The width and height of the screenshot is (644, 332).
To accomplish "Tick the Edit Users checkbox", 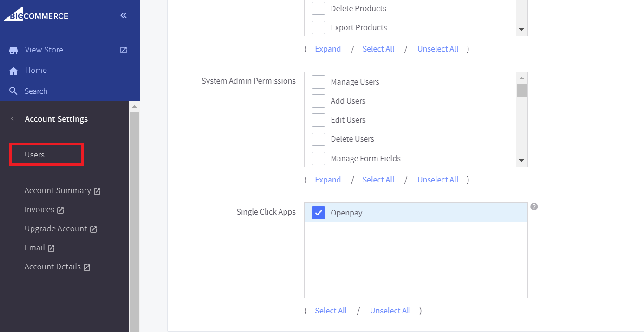I will tap(319, 120).
